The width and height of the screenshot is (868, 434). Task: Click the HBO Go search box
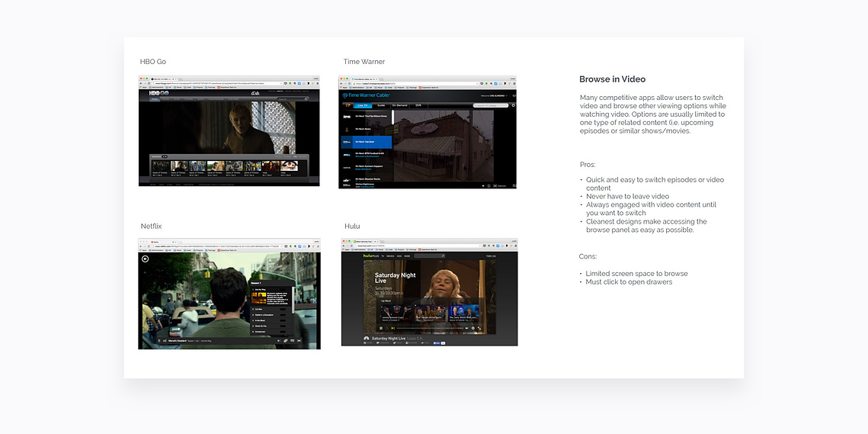[293, 99]
